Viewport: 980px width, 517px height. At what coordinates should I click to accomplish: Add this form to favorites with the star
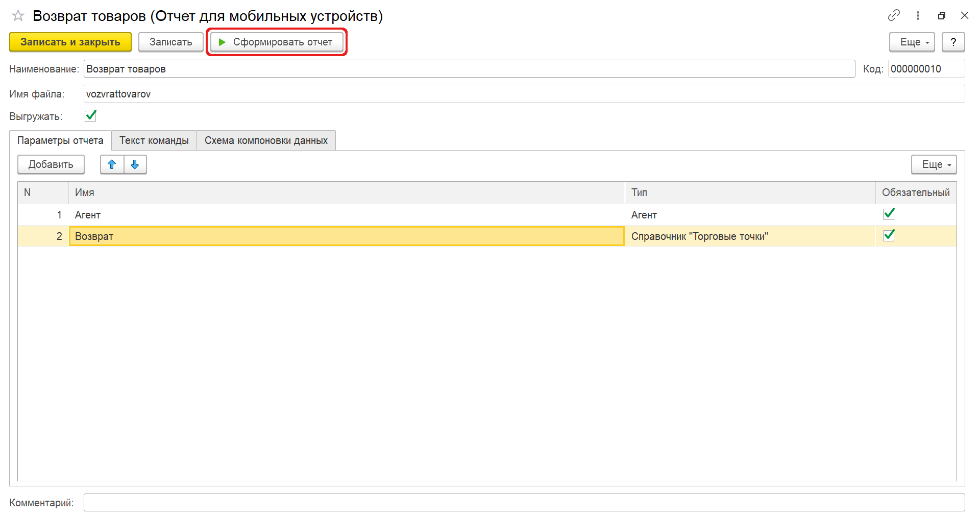click(18, 16)
